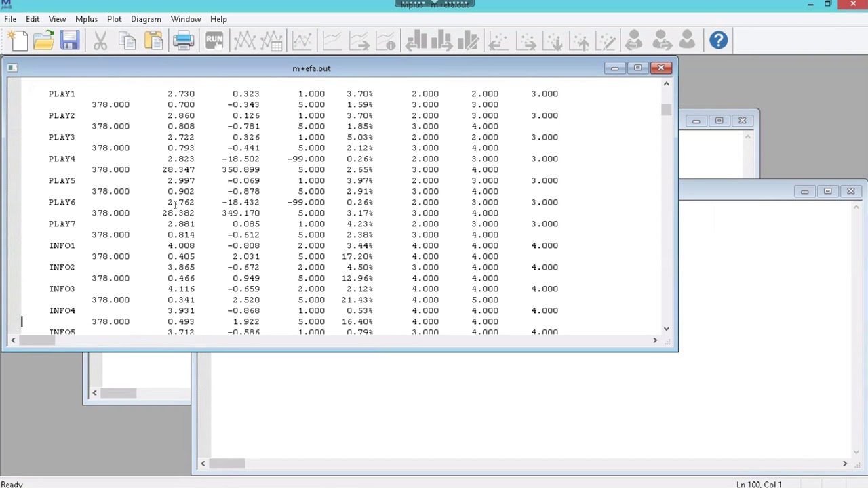Open the View menu
868x488 pixels.
(x=57, y=19)
